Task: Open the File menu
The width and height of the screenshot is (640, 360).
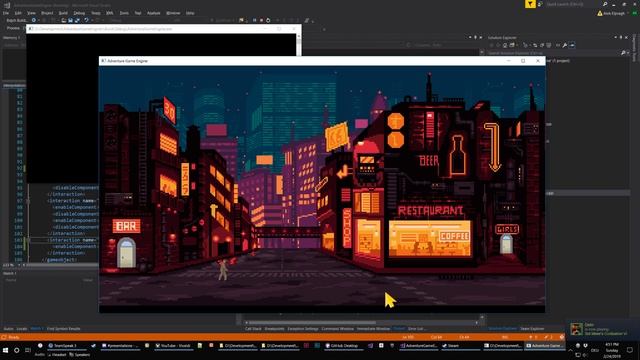Action: (x=6, y=13)
